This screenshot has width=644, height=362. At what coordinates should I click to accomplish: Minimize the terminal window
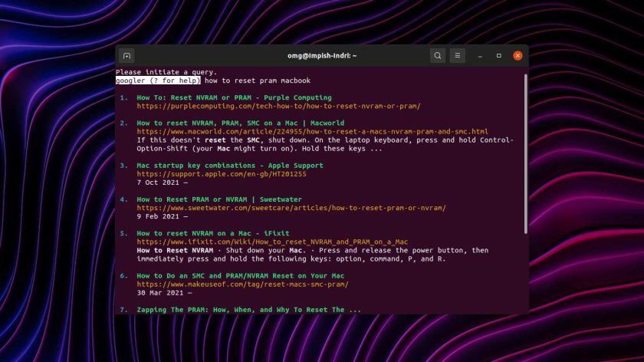480,55
